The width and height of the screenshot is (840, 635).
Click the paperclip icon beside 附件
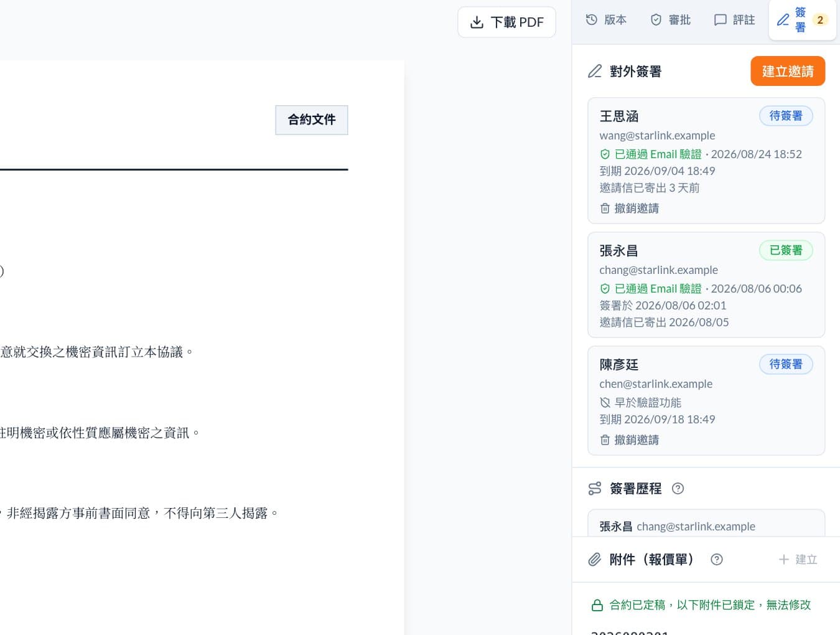(x=595, y=559)
